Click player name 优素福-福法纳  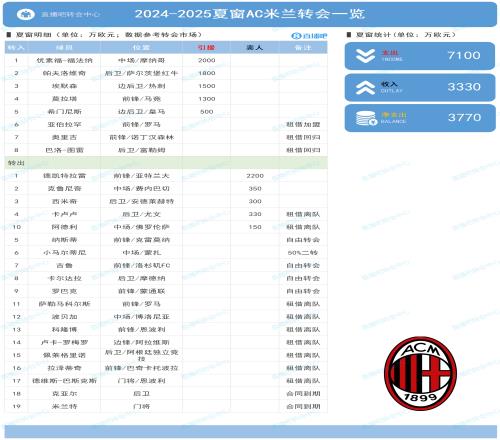[x=64, y=60]
